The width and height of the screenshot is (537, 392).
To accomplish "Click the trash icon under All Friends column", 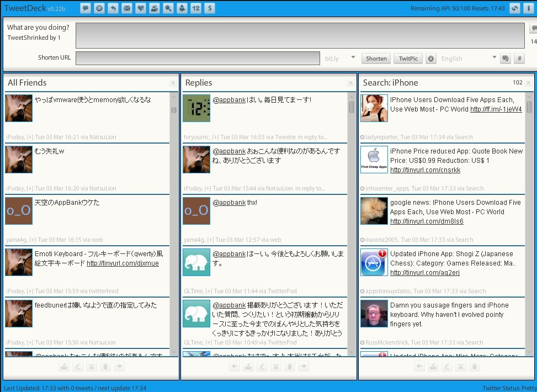I will [105, 366].
